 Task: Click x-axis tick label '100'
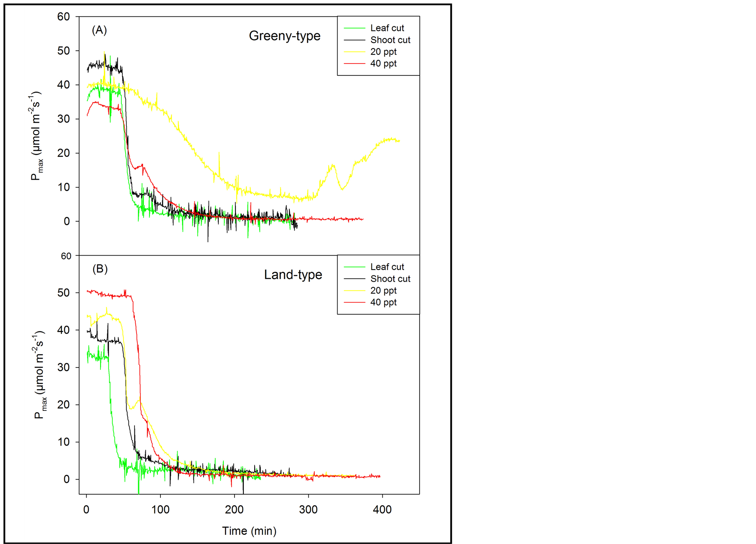(160, 510)
